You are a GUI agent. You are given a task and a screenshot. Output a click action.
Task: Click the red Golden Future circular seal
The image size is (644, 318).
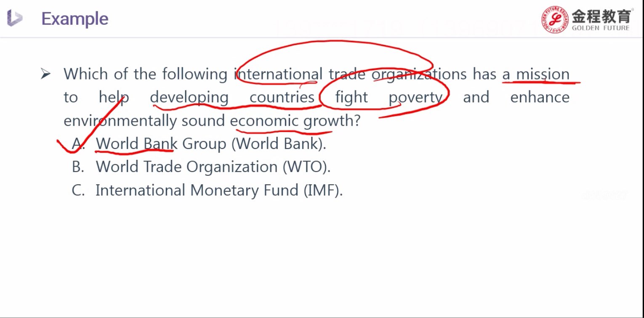point(556,19)
